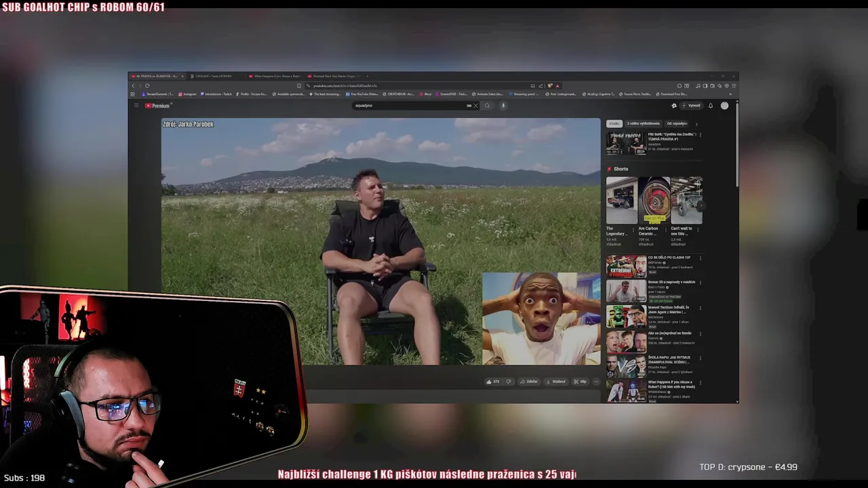The height and width of the screenshot is (488, 868).
Task: Open 'ŠKOLA RAPU: JAK RYTMUS' video
Action: pyautogui.click(x=626, y=367)
